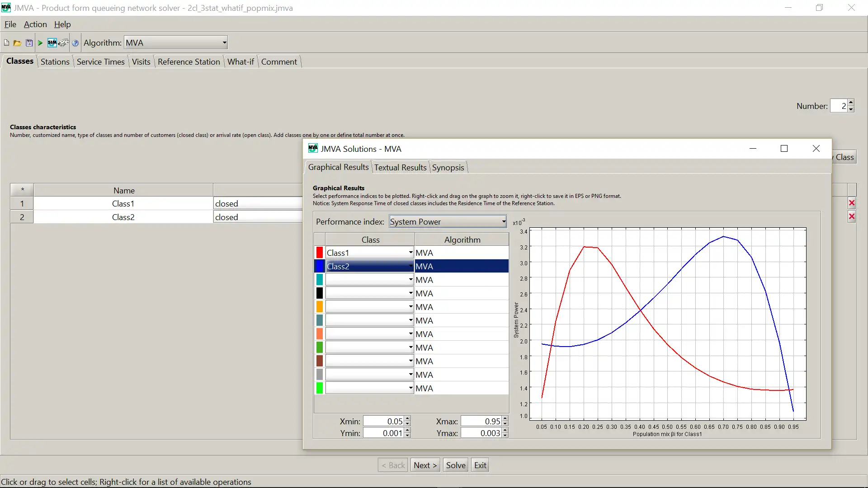Switch to the Synopsis tab
This screenshot has width=868, height=488.
[x=448, y=168]
